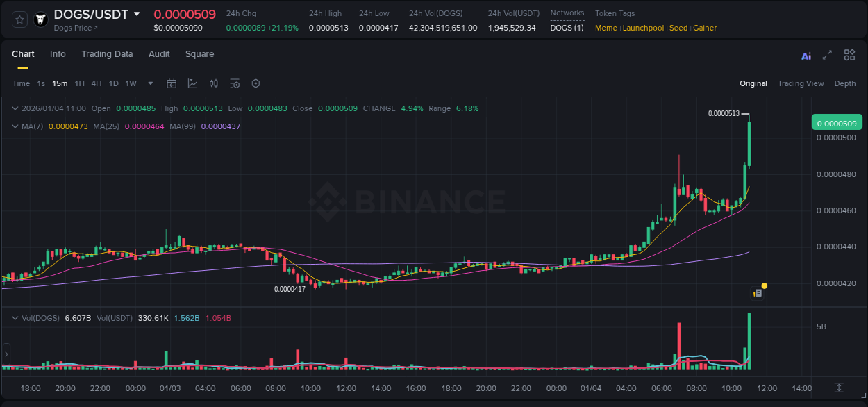The height and width of the screenshot is (407, 868).
Task: Switch to the Trading Data tab
Action: [107, 54]
